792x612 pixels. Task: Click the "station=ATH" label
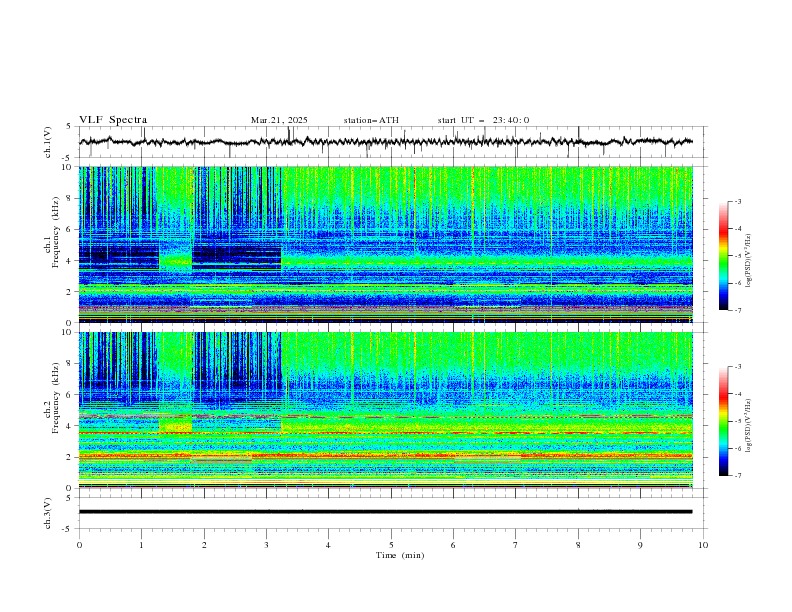click(371, 120)
